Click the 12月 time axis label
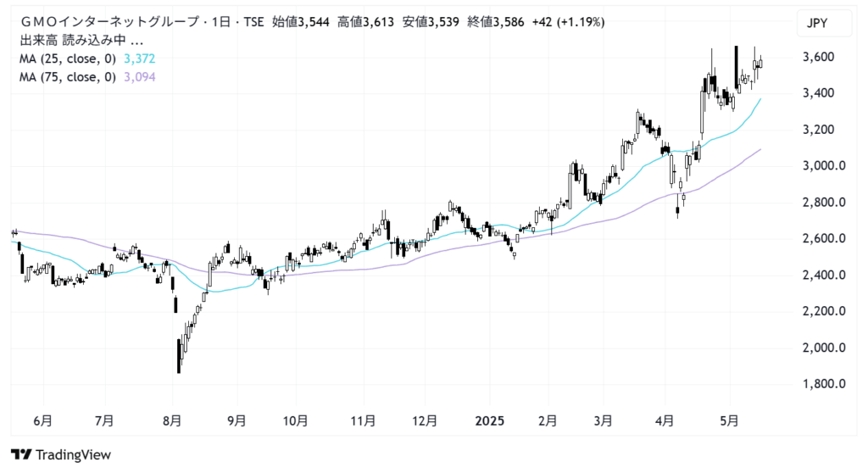This screenshot has height=473, width=868. (425, 421)
